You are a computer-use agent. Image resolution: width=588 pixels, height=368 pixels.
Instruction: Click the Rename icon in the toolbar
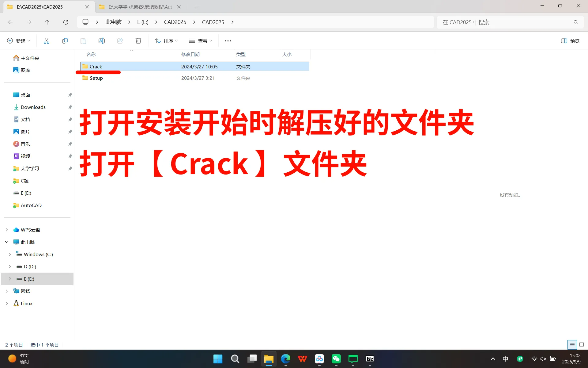[101, 40]
